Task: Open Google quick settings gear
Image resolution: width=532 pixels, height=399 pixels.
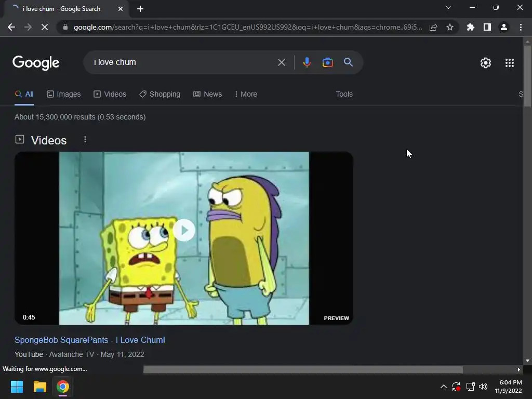Action: coord(486,63)
